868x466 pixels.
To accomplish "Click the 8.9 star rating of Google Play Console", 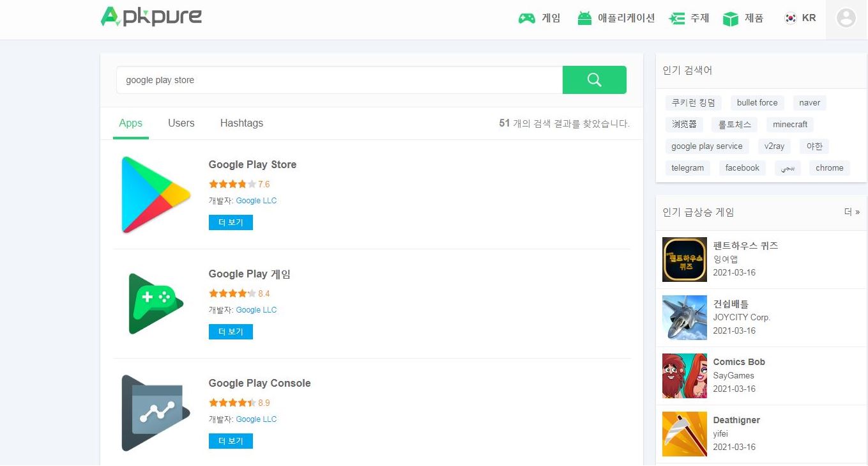I will pyautogui.click(x=239, y=403).
